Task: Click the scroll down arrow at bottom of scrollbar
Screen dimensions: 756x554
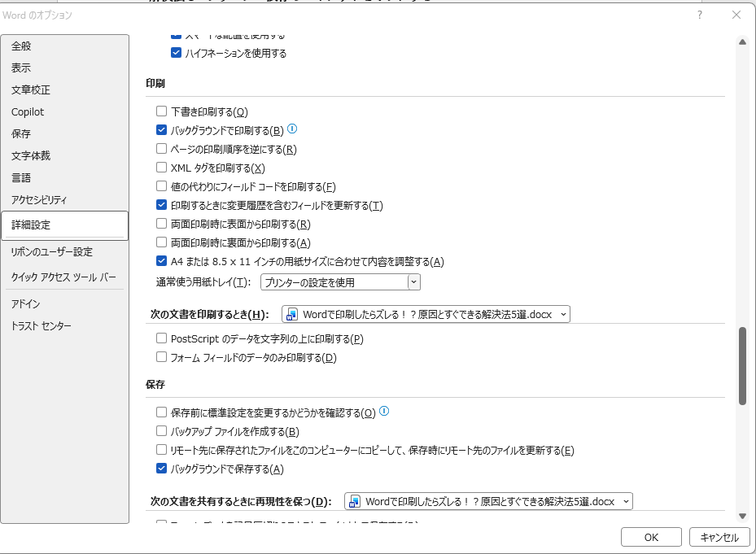Action: (742, 516)
